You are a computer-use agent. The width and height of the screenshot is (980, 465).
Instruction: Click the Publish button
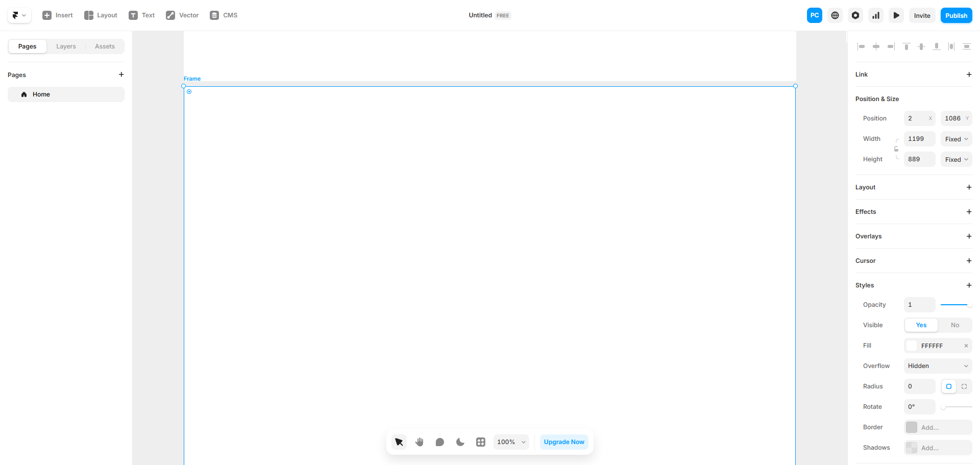(956, 15)
